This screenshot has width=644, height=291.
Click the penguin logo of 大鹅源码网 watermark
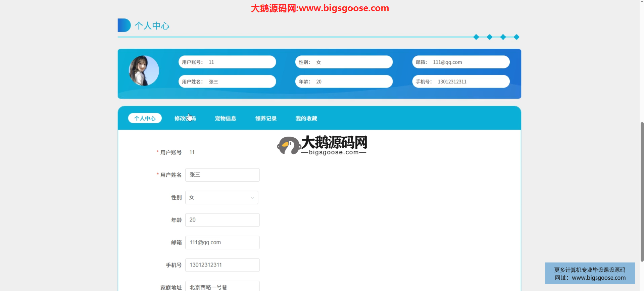coord(288,146)
